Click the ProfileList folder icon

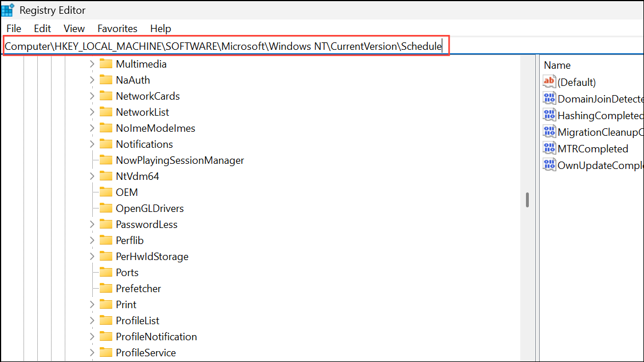pyautogui.click(x=106, y=320)
